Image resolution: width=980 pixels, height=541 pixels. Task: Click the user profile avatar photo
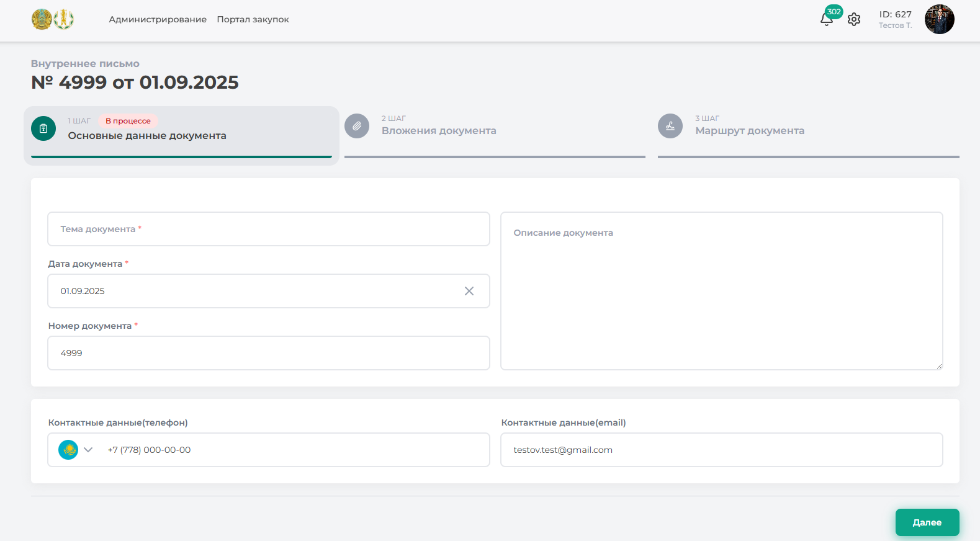point(939,19)
